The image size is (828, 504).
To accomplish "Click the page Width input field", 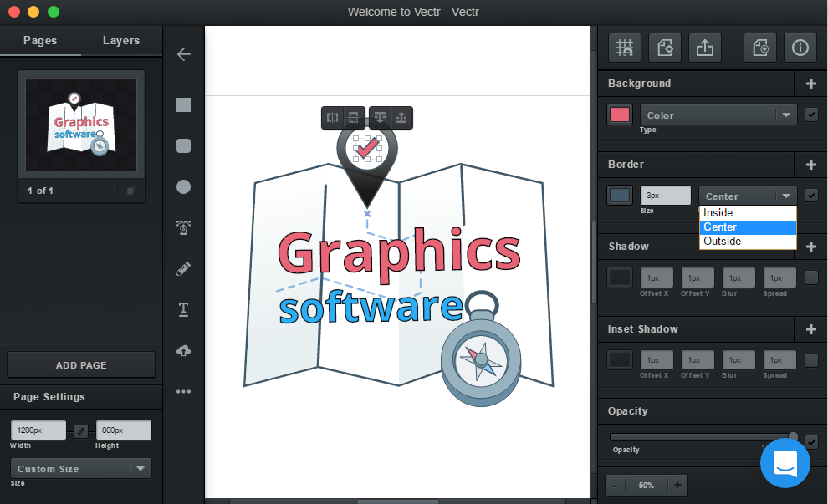I will tap(38, 430).
